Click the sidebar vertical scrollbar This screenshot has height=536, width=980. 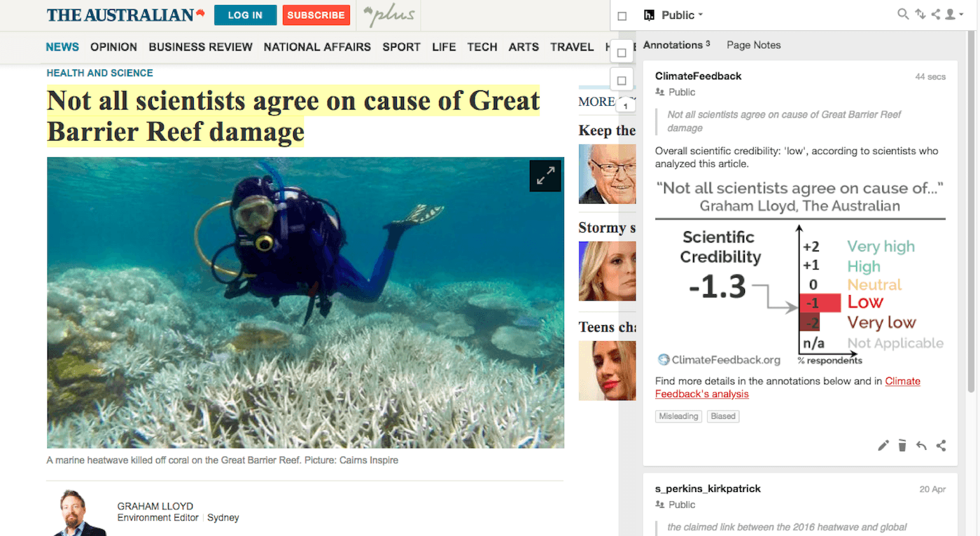click(x=970, y=210)
